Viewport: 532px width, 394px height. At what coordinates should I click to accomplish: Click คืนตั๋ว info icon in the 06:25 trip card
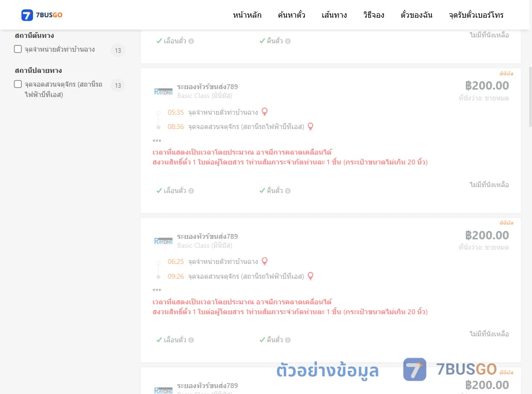coord(288,340)
